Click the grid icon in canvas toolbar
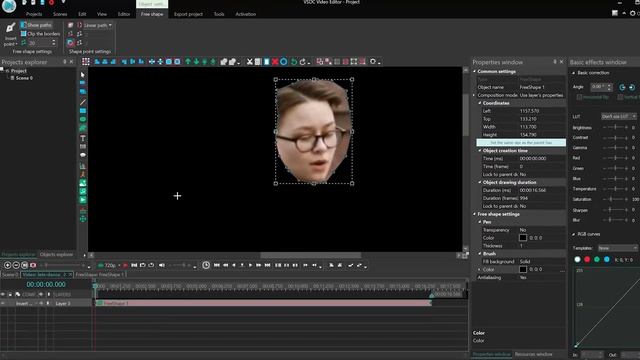 pyautogui.click(x=86, y=62)
